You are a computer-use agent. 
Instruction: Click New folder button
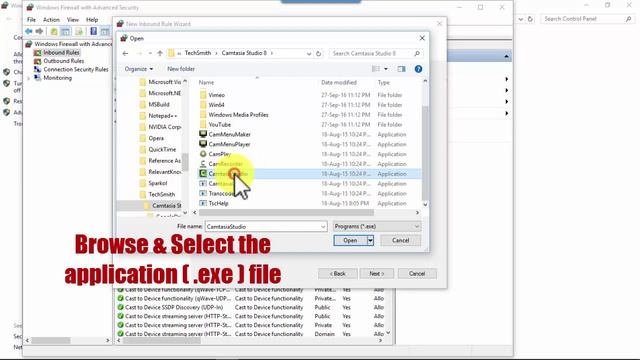tap(181, 69)
